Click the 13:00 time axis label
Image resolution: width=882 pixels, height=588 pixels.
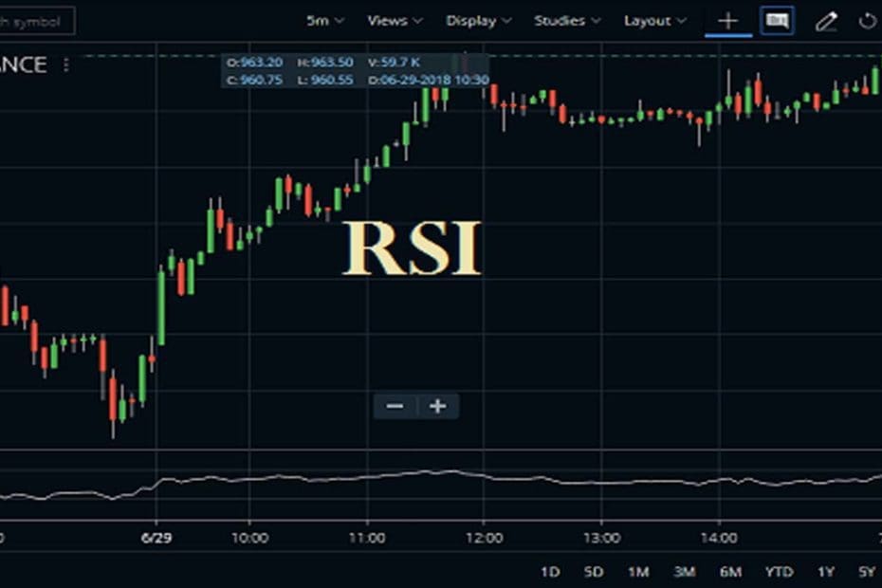pos(602,538)
